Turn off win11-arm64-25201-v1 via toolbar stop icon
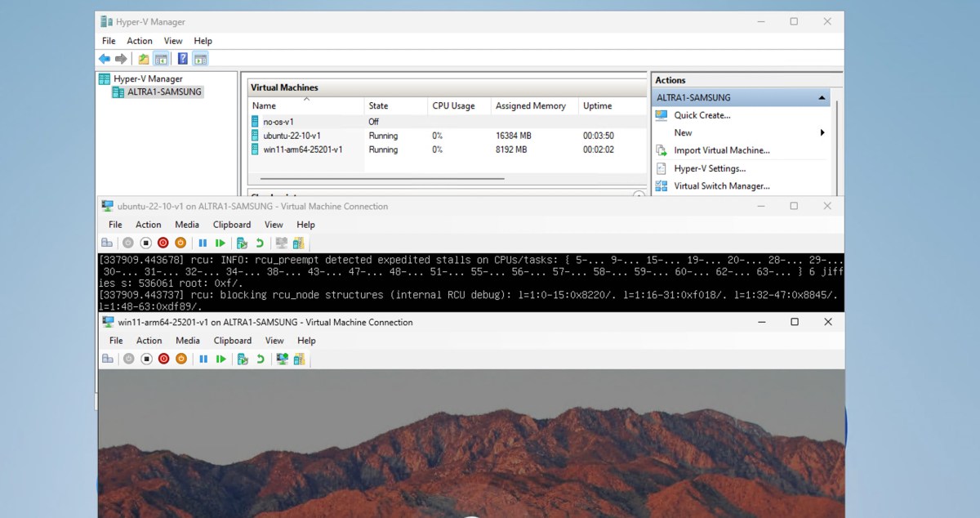This screenshot has width=980, height=518. coord(146,359)
